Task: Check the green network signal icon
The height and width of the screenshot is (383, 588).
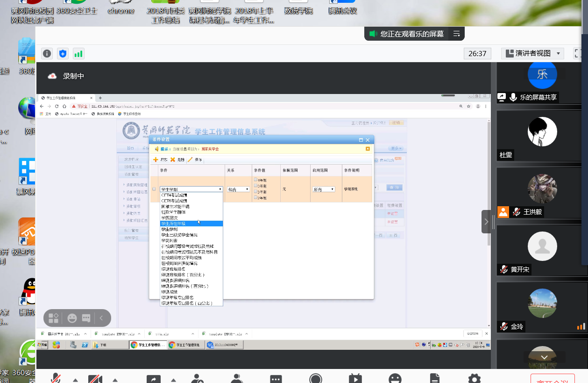Action: click(78, 53)
